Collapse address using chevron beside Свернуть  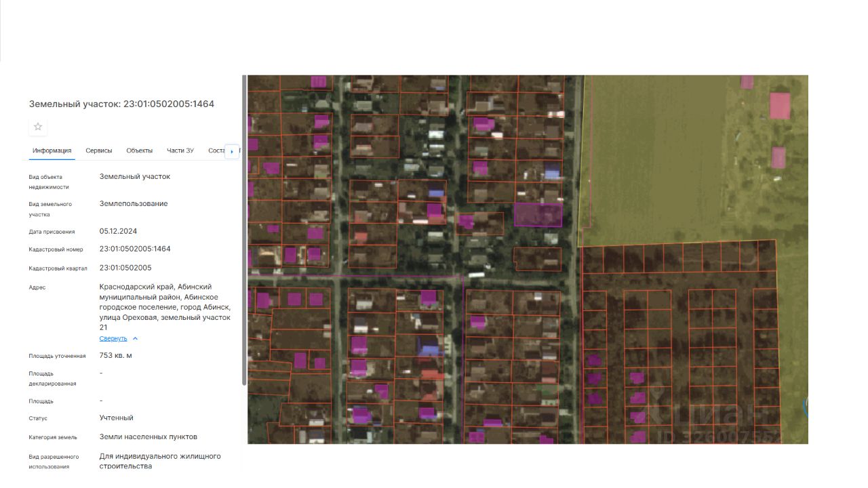(x=135, y=338)
